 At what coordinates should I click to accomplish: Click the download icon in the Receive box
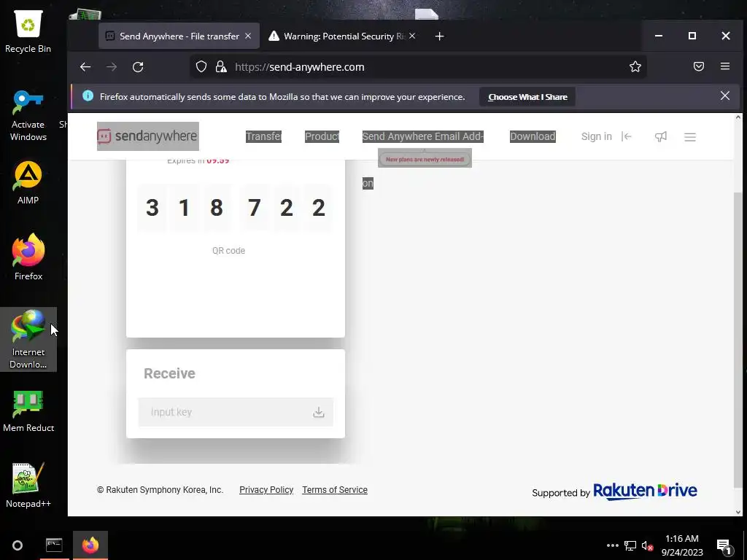[319, 412]
